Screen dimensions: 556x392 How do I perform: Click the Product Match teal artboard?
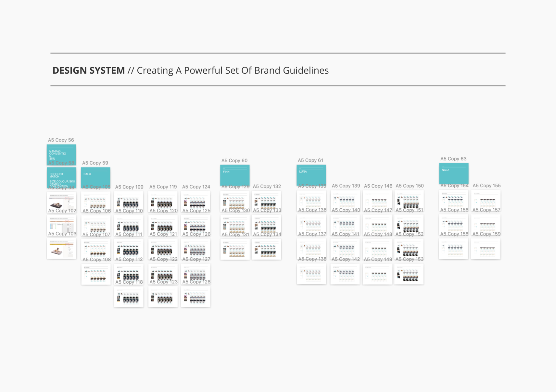[x=62, y=177]
